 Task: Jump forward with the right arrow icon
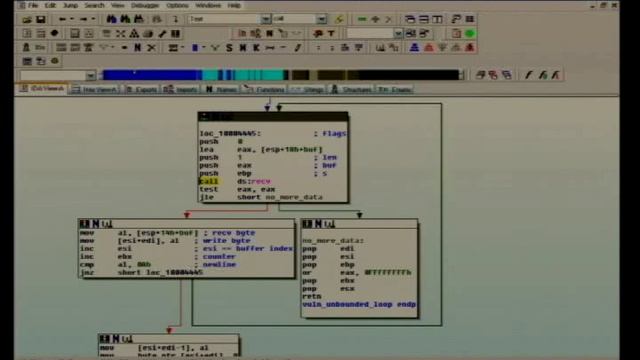tap(83, 19)
